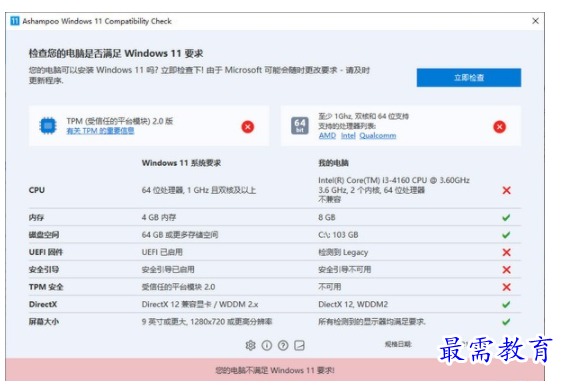Click the 检查您的电脑是否满足 Windows 11 要求 heading
The image size is (561, 381).
coord(116,54)
